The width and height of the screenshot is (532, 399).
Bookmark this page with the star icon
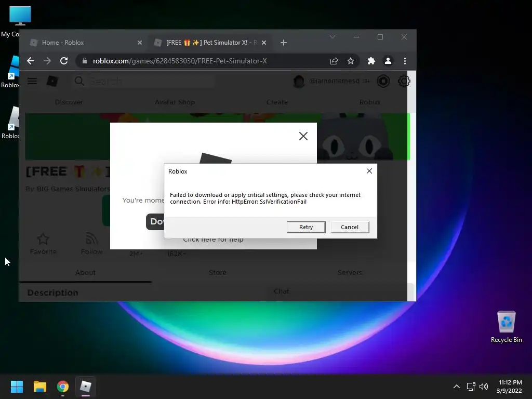[x=351, y=61]
